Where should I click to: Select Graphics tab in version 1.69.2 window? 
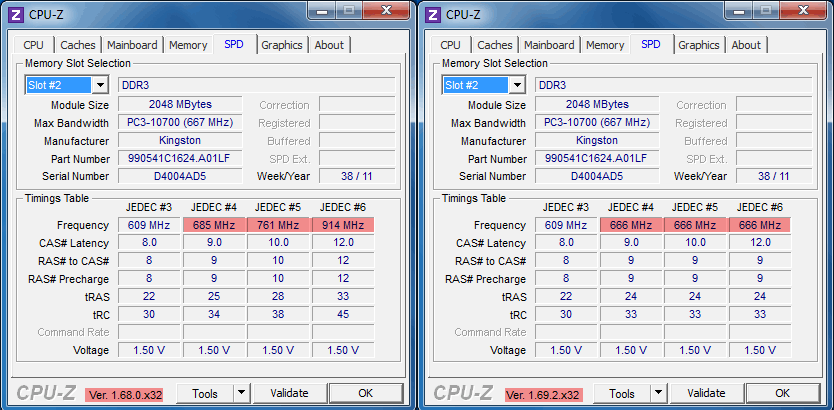(x=699, y=45)
